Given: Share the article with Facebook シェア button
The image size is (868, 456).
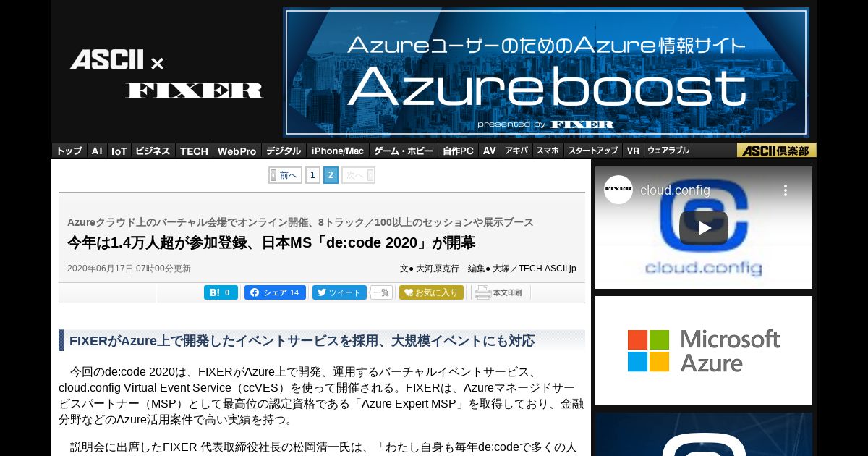Looking at the screenshot, I should click(x=275, y=292).
